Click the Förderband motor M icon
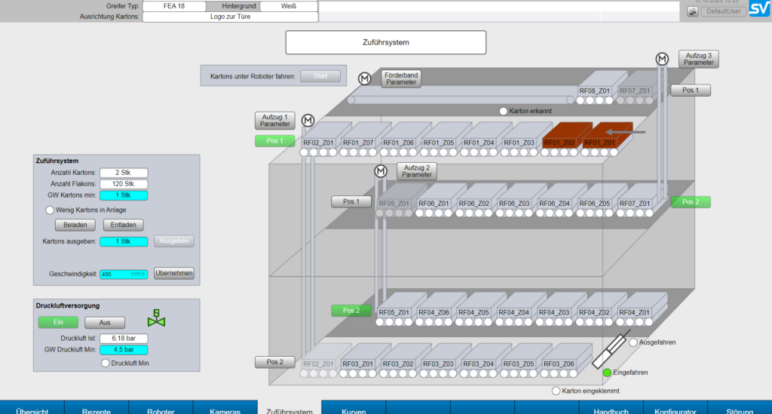This screenshot has height=414, width=772. (365, 77)
